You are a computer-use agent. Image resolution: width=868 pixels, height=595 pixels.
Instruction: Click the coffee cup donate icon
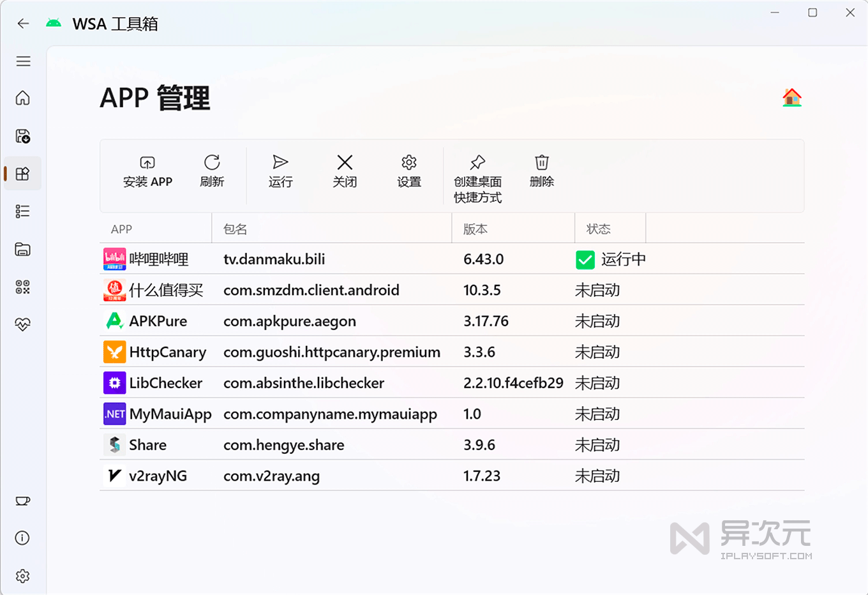click(x=22, y=501)
